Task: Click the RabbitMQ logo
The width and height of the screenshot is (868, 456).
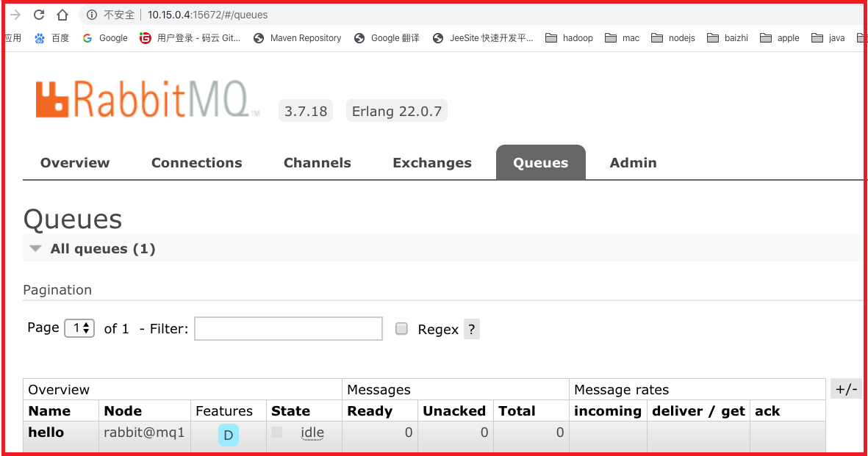Action: [x=147, y=100]
